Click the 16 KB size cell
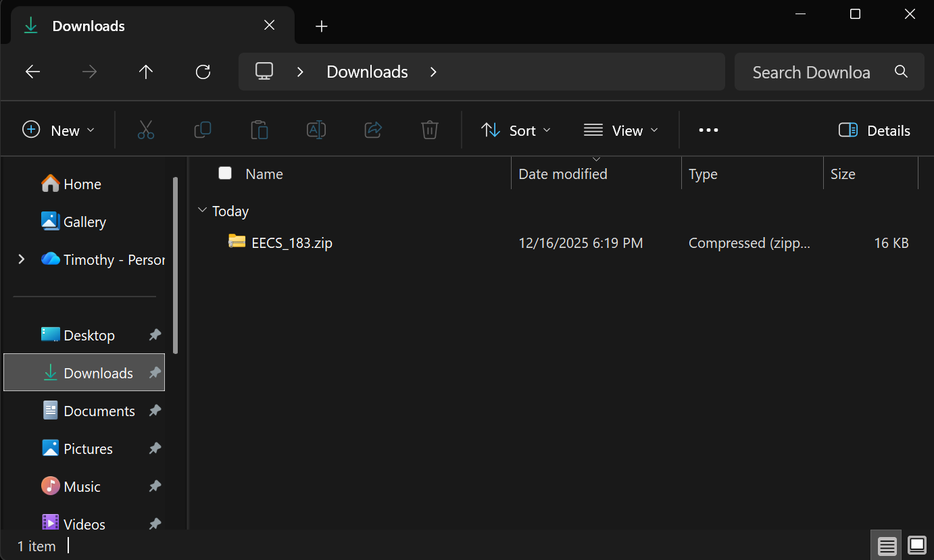This screenshot has height=560, width=934. [891, 243]
